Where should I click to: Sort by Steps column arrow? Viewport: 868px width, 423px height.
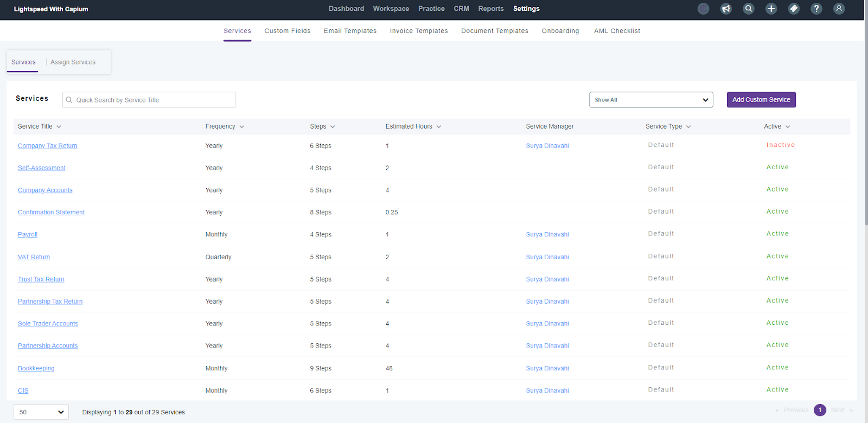[x=333, y=127]
